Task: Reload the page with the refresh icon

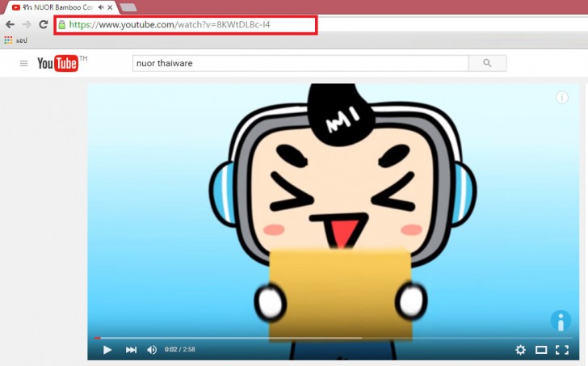Action: 44,24
